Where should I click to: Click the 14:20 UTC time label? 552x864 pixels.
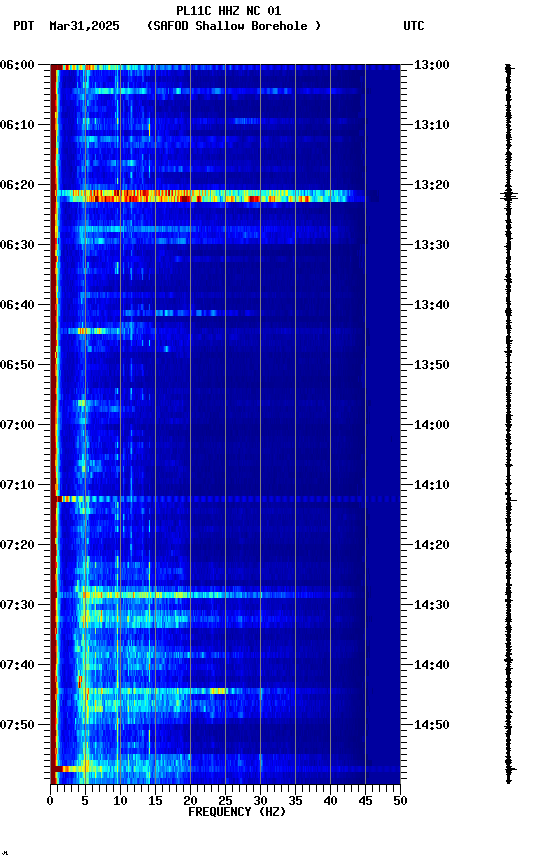432,545
